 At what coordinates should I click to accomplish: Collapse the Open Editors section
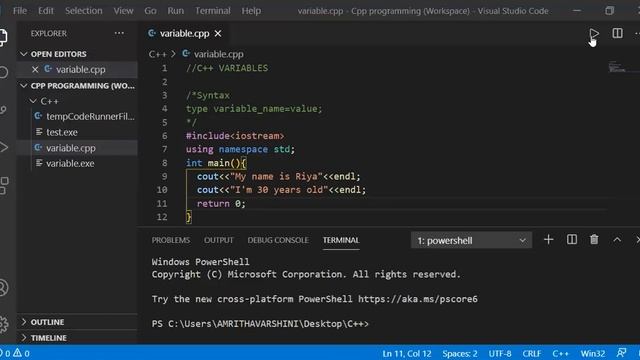53,54
